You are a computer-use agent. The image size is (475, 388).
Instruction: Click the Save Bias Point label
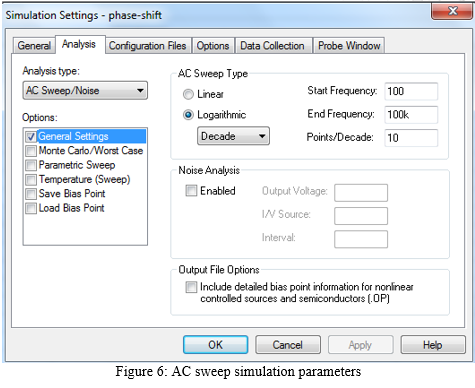(72, 194)
